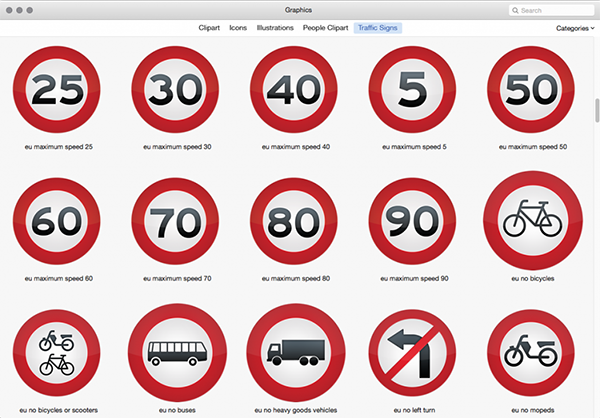Click the 'eu no mopeds' caption
The width and height of the screenshot is (600, 418).
pyautogui.click(x=533, y=410)
